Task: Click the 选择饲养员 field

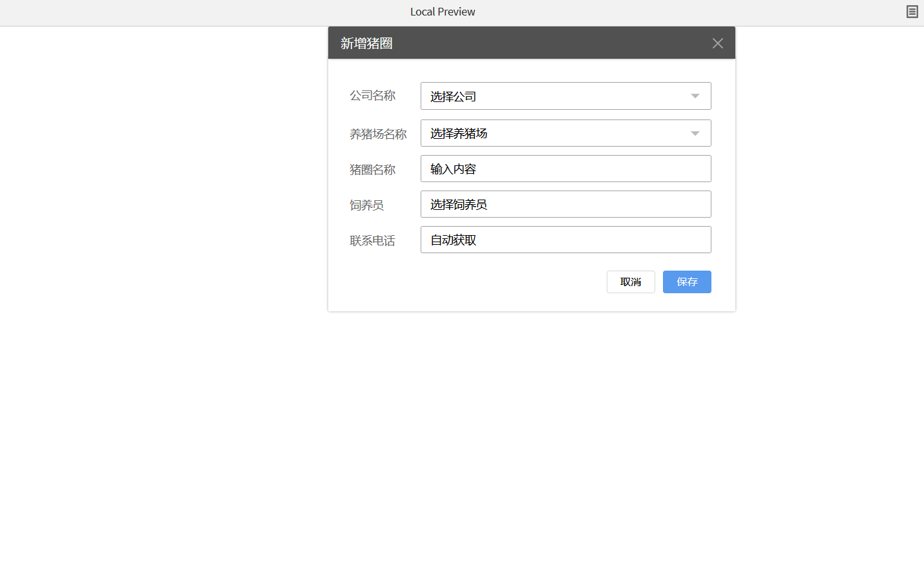Action: pos(565,204)
